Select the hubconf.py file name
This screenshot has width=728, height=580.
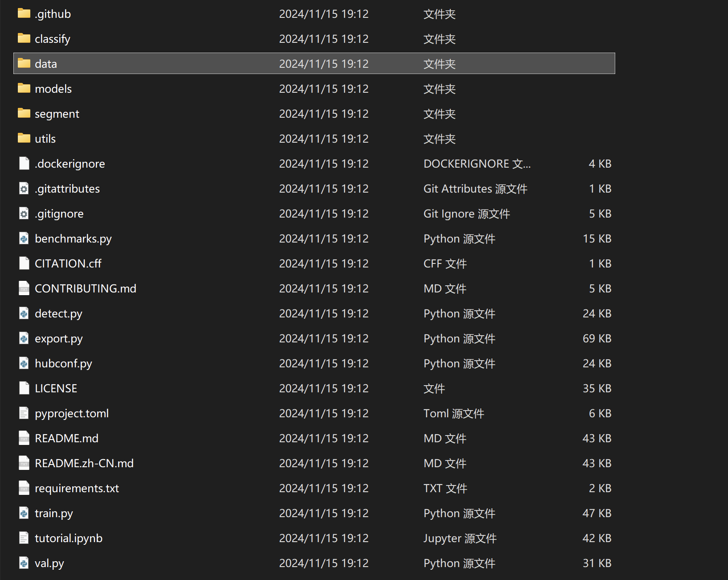pyautogui.click(x=63, y=364)
